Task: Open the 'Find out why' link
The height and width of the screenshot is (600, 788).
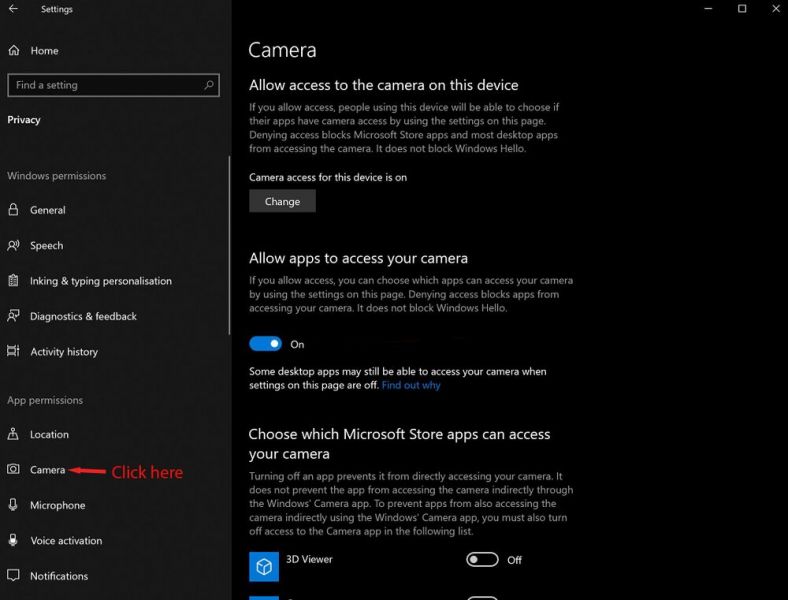Action: [x=410, y=385]
